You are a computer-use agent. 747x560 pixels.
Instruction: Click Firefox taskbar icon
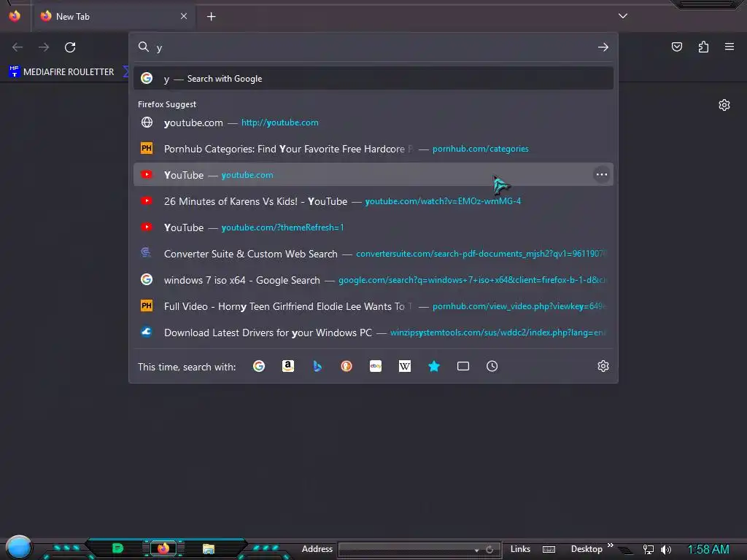(163, 548)
